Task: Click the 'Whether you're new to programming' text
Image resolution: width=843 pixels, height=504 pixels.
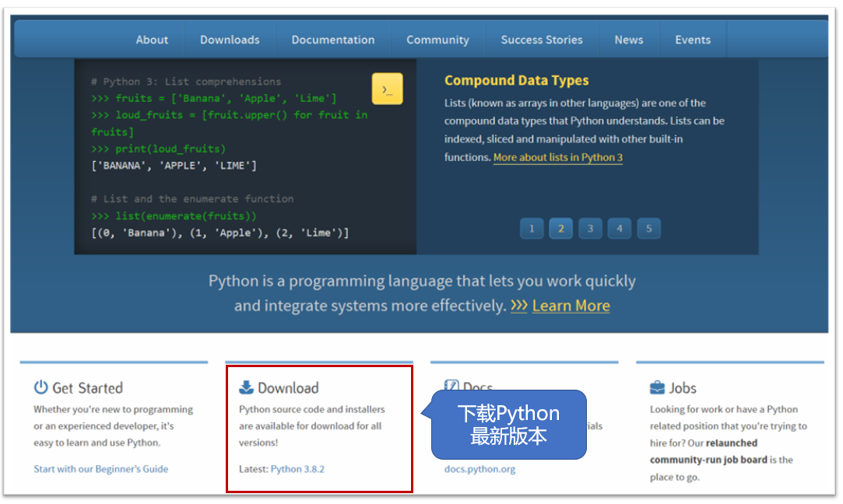Action: point(114,425)
